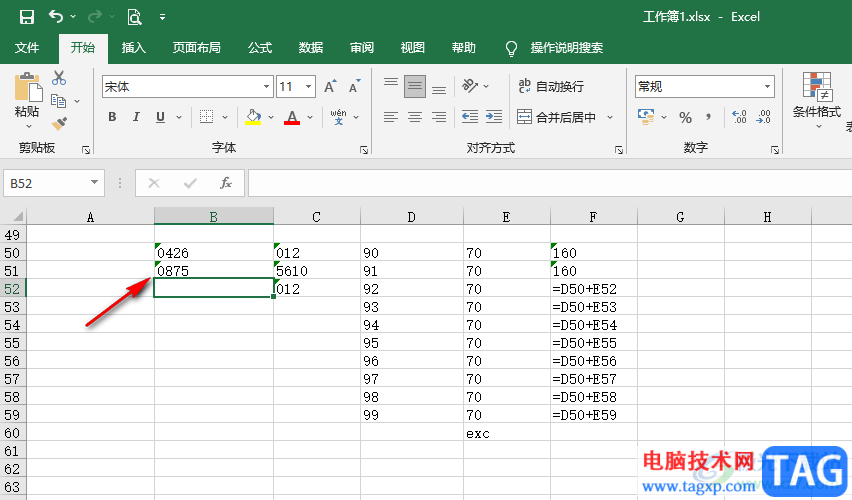Click Center horizontal alignment icon
Screen dimensions: 852x500
tap(415, 117)
